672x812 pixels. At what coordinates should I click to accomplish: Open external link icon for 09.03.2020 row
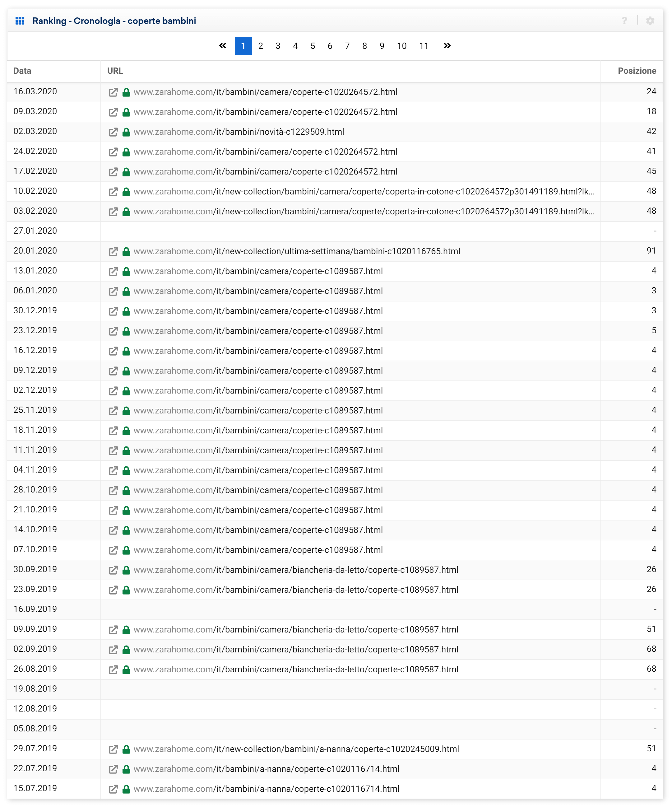[113, 112]
